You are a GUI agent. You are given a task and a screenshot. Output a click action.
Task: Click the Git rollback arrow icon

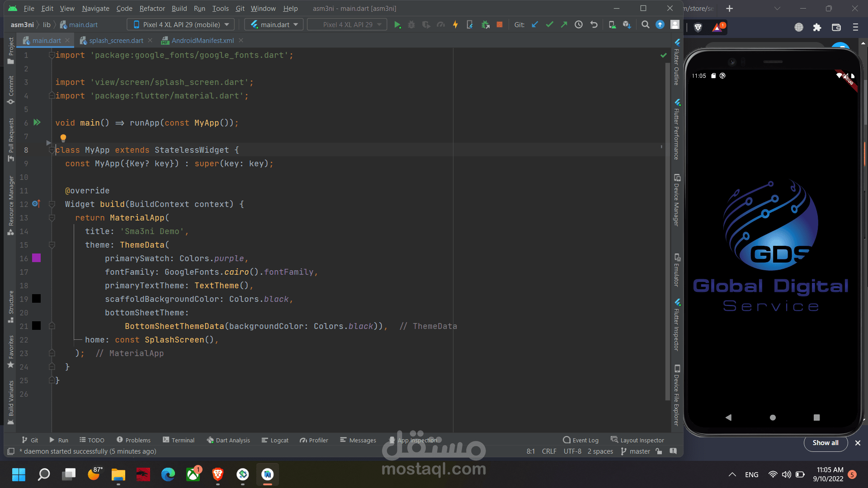594,25
